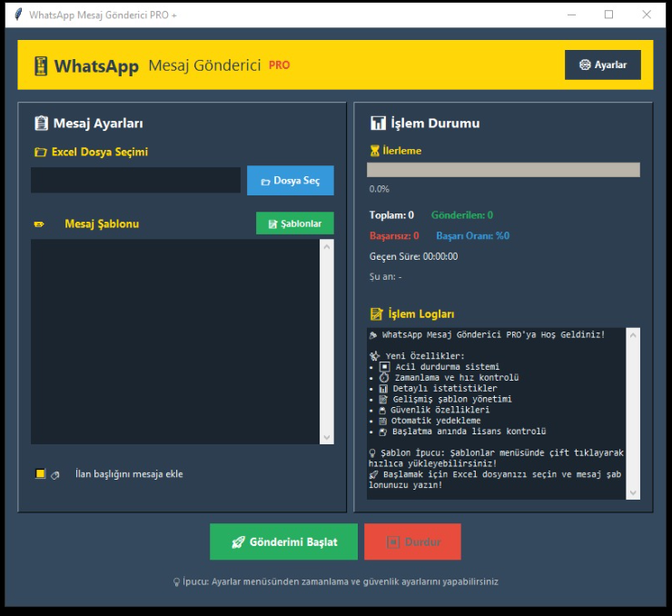
Task: Click the PRO label in the header
Action: (280, 65)
